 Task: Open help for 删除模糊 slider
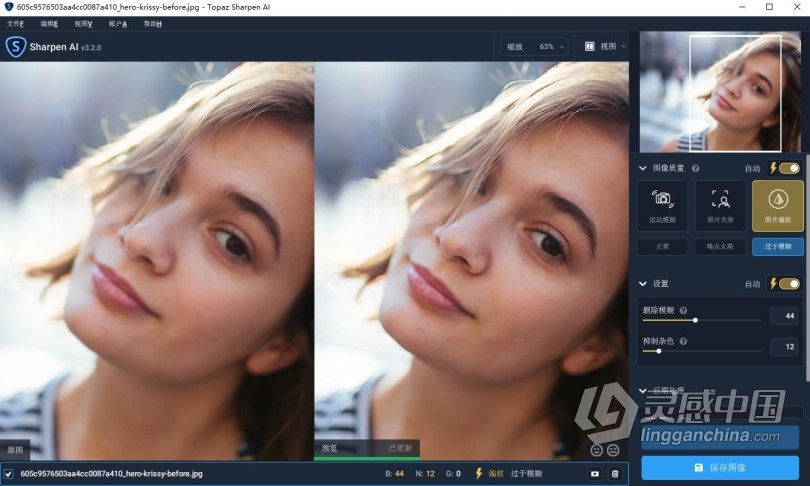click(683, 310)
